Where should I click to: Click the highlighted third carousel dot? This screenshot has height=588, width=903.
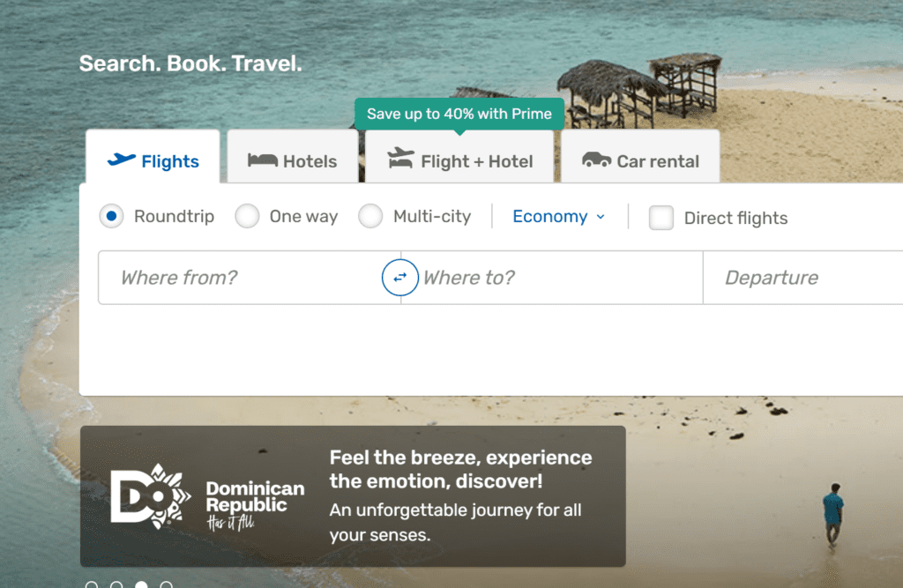141,585
